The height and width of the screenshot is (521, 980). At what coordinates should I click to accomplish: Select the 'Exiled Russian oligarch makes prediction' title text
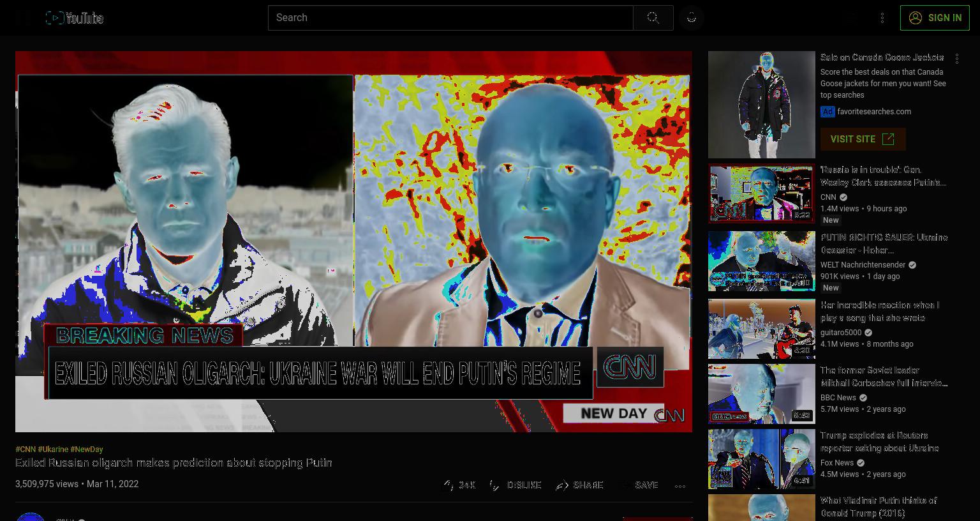[174, 463]
